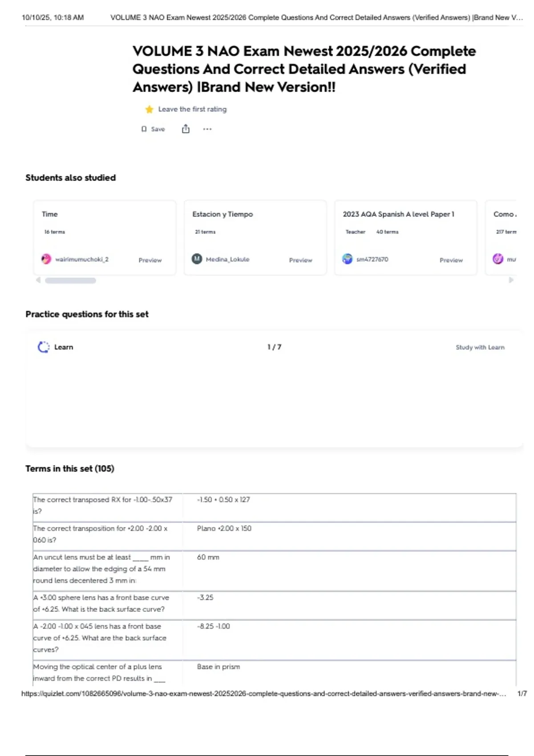Preview the Time study set

(x=150, y=260)
